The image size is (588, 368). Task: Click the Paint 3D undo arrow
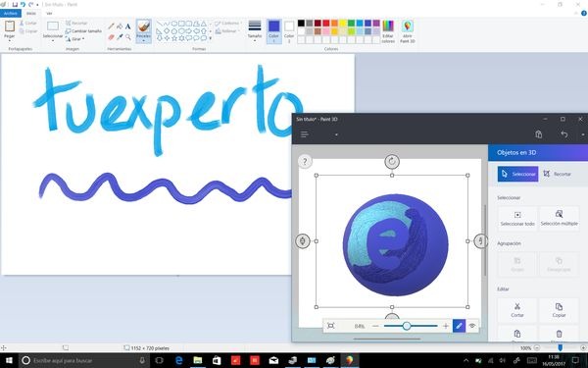[x=564, y=134]
